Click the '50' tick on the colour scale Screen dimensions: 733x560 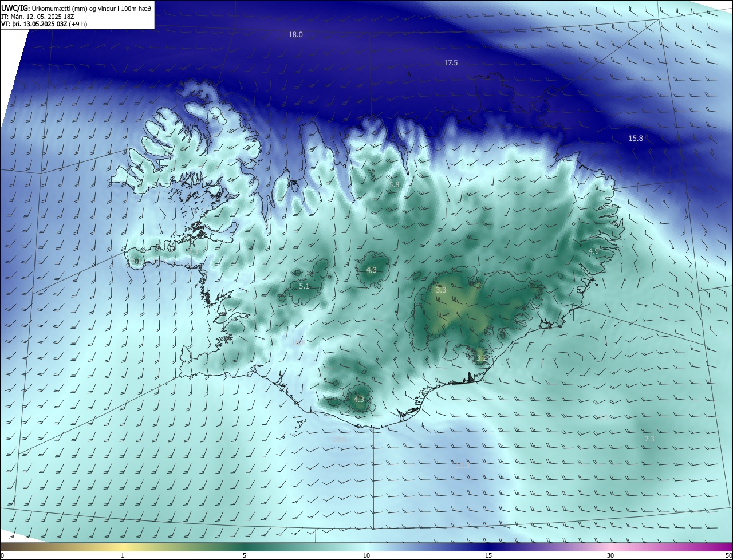click(728, 555)
